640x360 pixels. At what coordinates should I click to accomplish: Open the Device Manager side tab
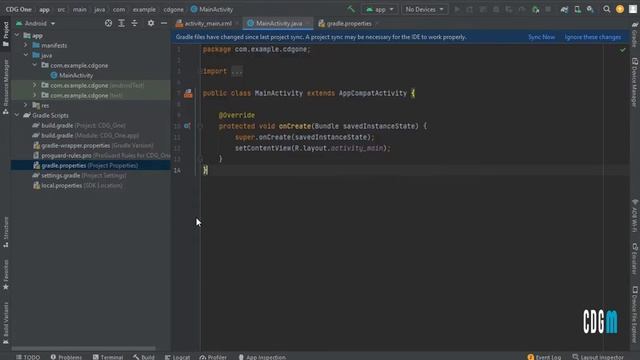[635, 82]
